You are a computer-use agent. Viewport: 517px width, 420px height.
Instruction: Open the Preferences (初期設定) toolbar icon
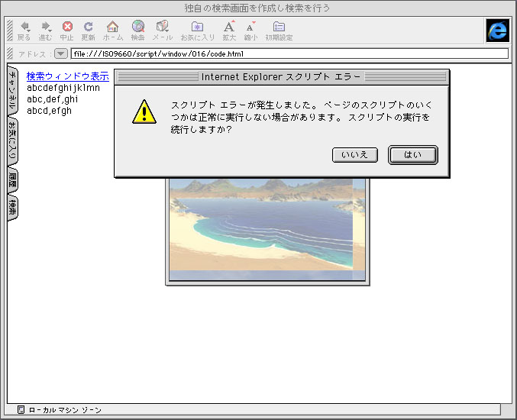click(279, 31)
